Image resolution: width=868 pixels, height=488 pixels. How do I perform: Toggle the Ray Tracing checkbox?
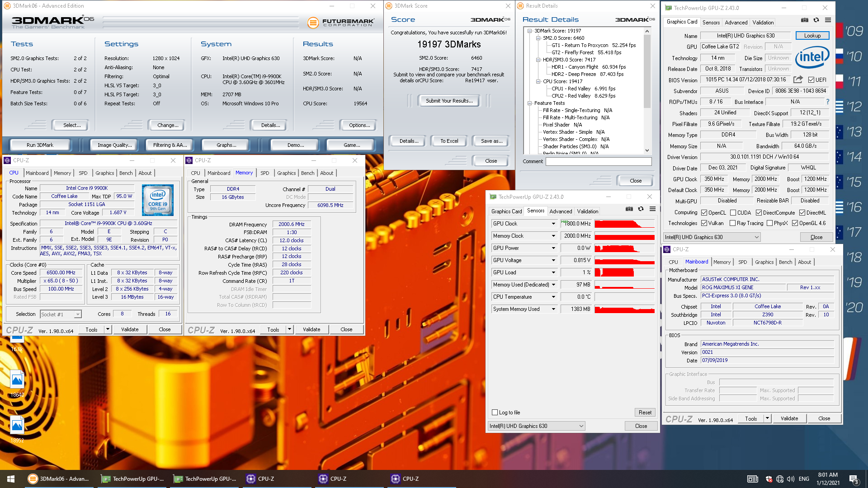pos(733,223)
